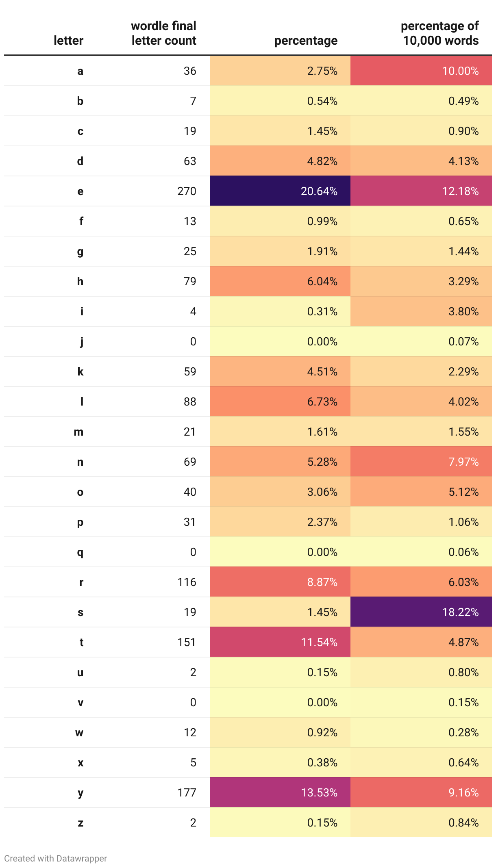The height and width of the screenshot is (868, 496).
Task: Click the 8.87% cell
Action: click(x=280, y=582)
